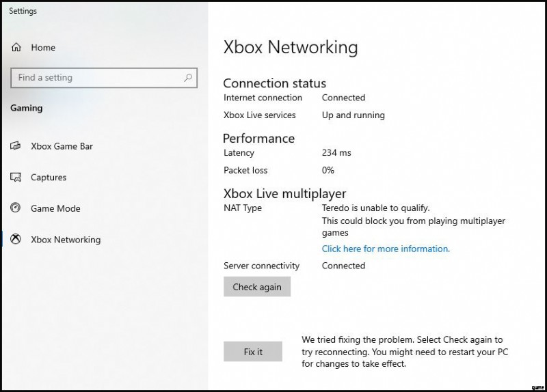Click the Home house icon
Image resolution: width=547 pixels, height=392 pixels.
pyautogui.click(x=16, y=48)
